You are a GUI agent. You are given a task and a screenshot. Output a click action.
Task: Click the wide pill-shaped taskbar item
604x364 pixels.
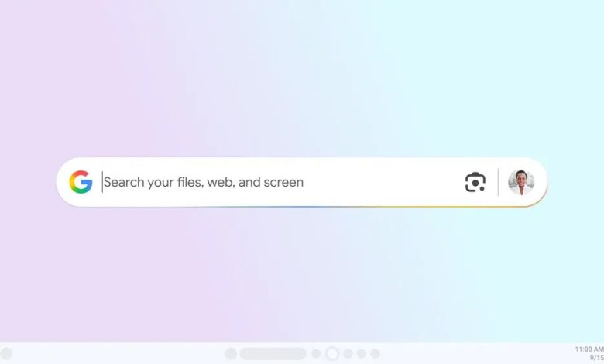pyautogui.click(x=273, y=354)
